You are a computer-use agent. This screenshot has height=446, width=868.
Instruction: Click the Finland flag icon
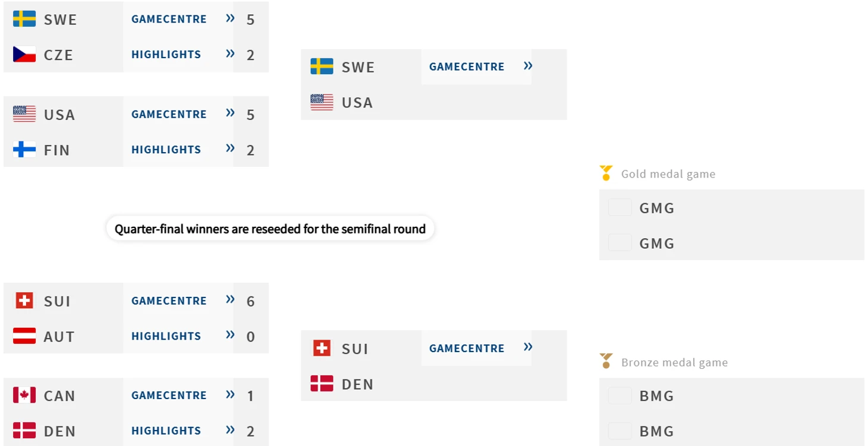tap(24, 150)
